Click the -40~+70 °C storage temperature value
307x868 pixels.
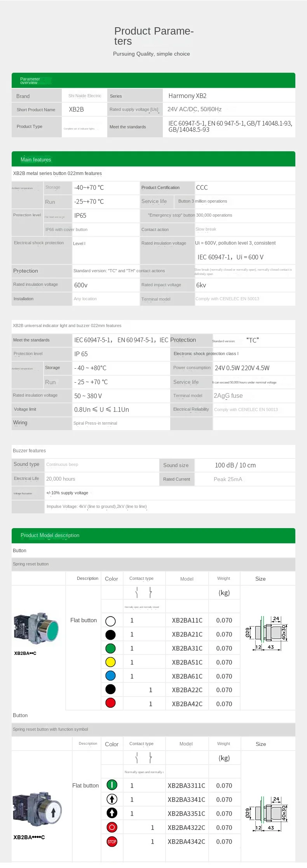click(x=89, y=187)
